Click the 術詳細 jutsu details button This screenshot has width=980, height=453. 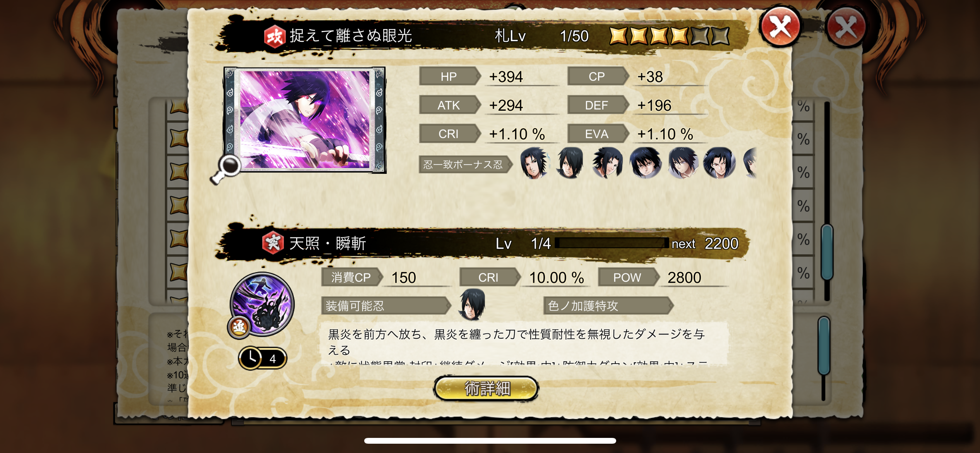pos(486,388)
